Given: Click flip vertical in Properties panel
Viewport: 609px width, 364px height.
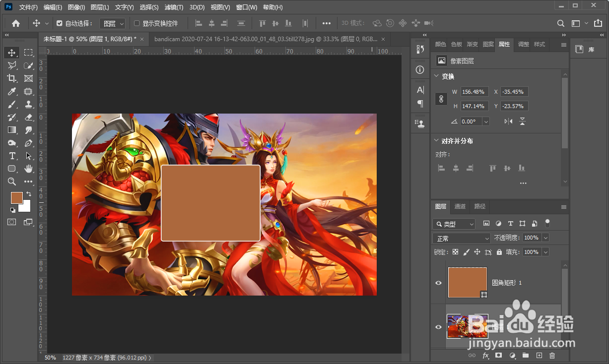Looking at the screenshot, I should (x=522, y=121).
